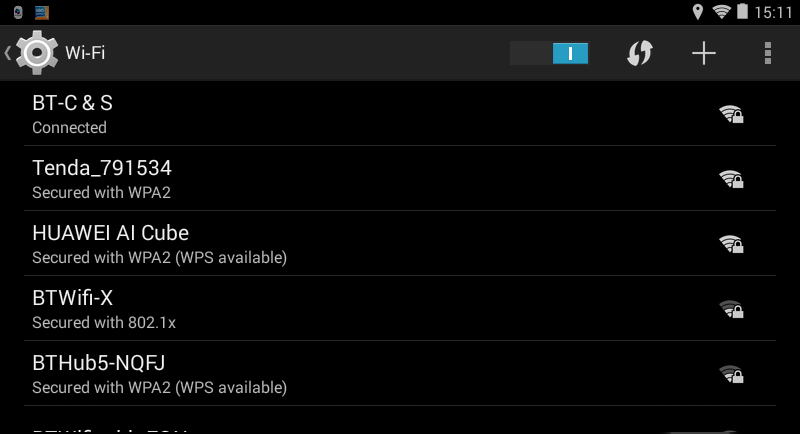Open the three-dot overflow menu
This screenshot has width=800, height=434.
click(x=768, y=54)
